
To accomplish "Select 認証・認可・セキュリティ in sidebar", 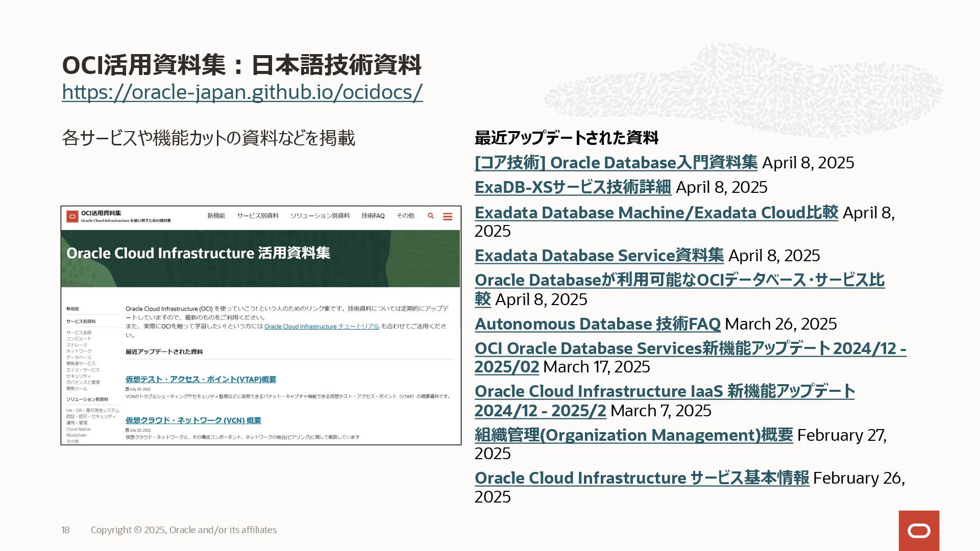I will coord(91,416).
